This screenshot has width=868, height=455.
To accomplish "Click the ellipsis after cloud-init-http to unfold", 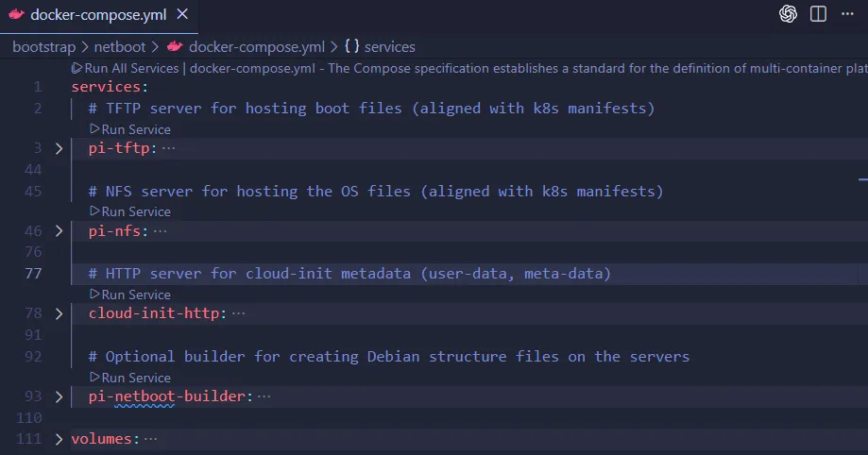I will coord(239,313).
